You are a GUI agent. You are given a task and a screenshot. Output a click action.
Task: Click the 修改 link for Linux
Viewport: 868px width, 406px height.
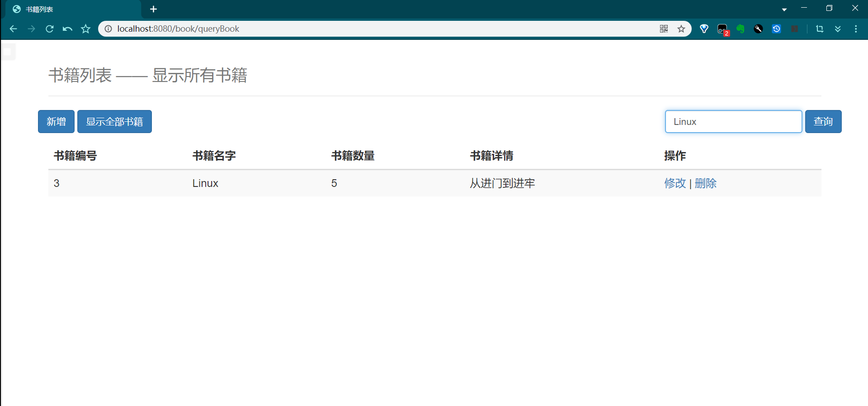point(675,183)
